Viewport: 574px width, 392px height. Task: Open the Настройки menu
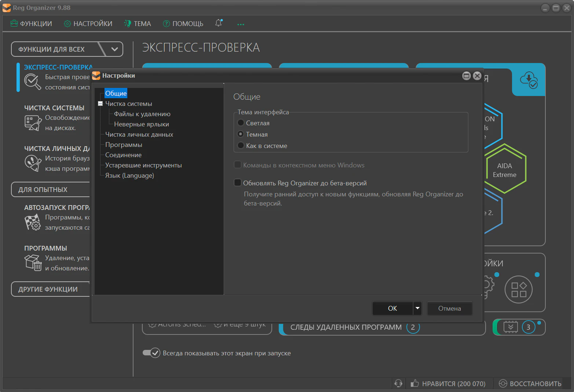pyautogui.click(x=88, y=23)
